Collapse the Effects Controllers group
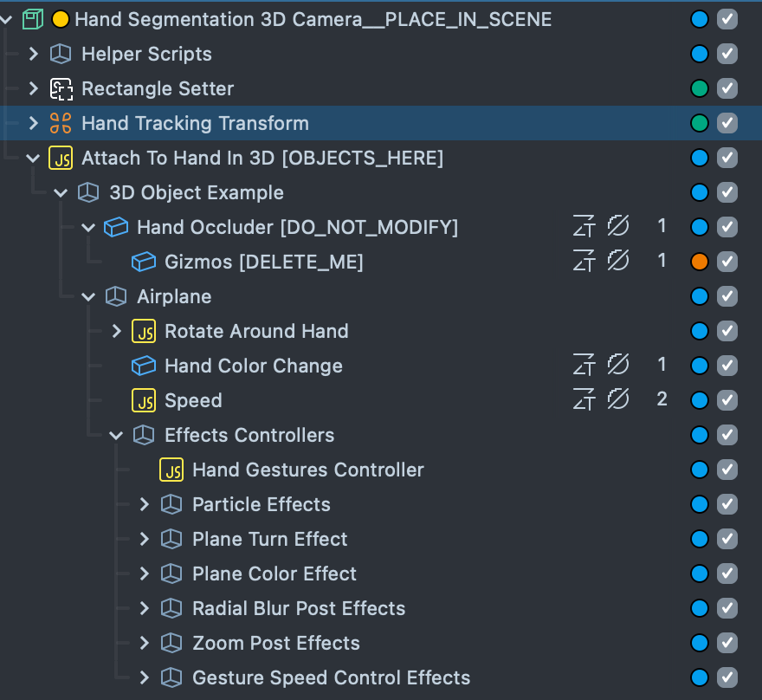Viewport: 762px width, 700px height. (x=117, y=435)
